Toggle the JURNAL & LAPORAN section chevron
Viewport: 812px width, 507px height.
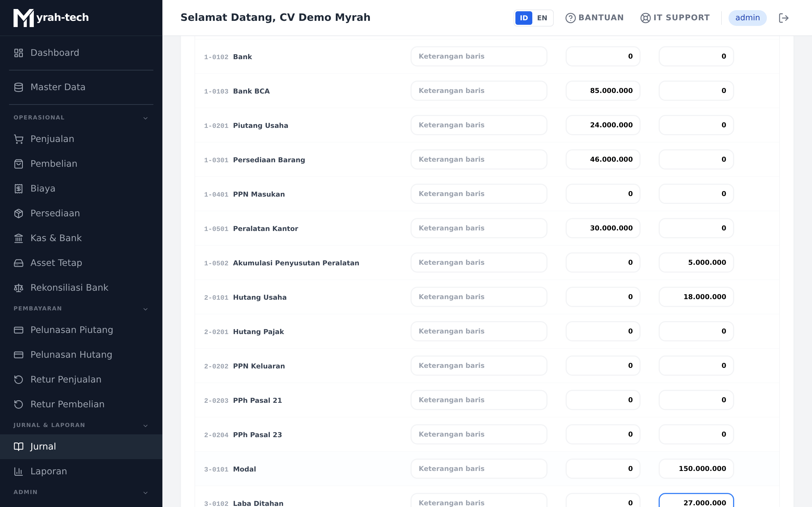145,426
